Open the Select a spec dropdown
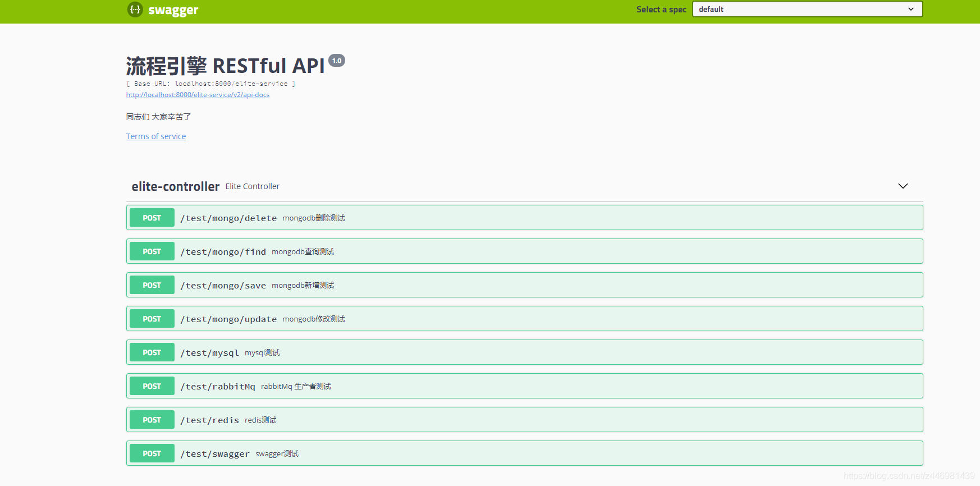Viewport: 980px width, 486px height. tap(807, 9)
